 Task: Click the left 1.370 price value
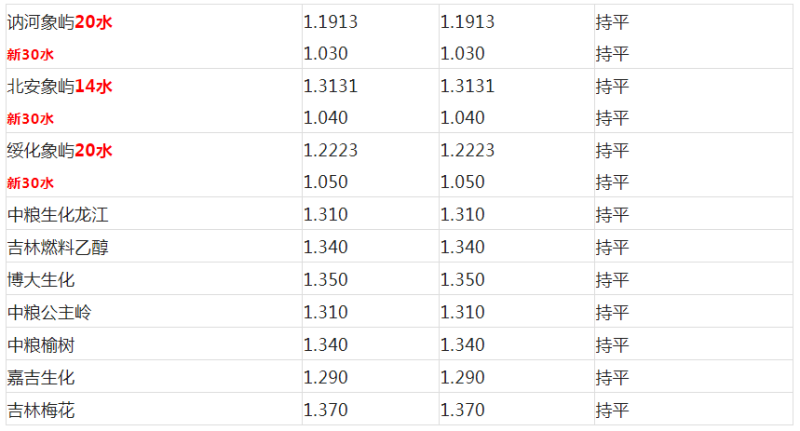coord(325,410)
